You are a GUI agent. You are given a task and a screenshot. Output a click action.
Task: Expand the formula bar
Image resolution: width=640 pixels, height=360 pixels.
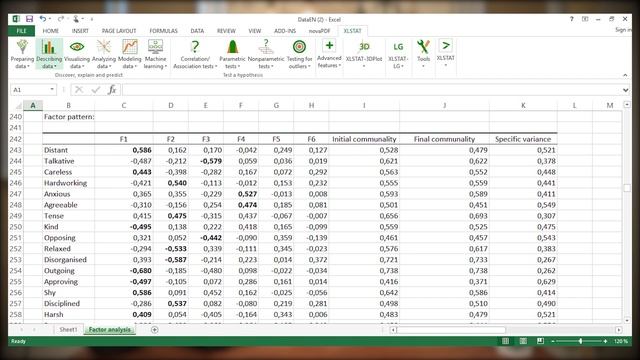tap(625, 90)
